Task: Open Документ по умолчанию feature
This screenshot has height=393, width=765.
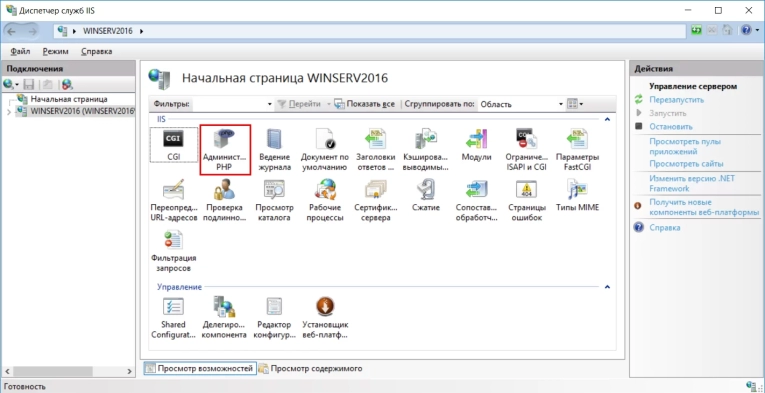Action: 324,149
